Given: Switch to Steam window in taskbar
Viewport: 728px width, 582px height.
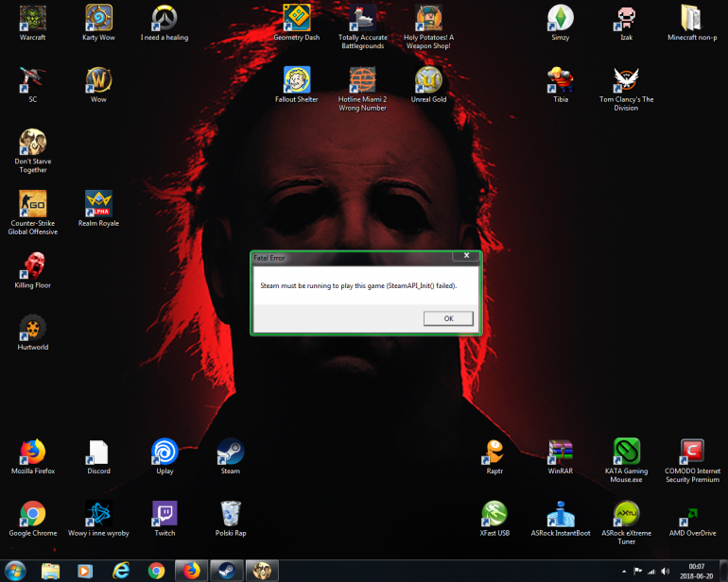Looking at the screenshot, I should click(x=227, y=571).
